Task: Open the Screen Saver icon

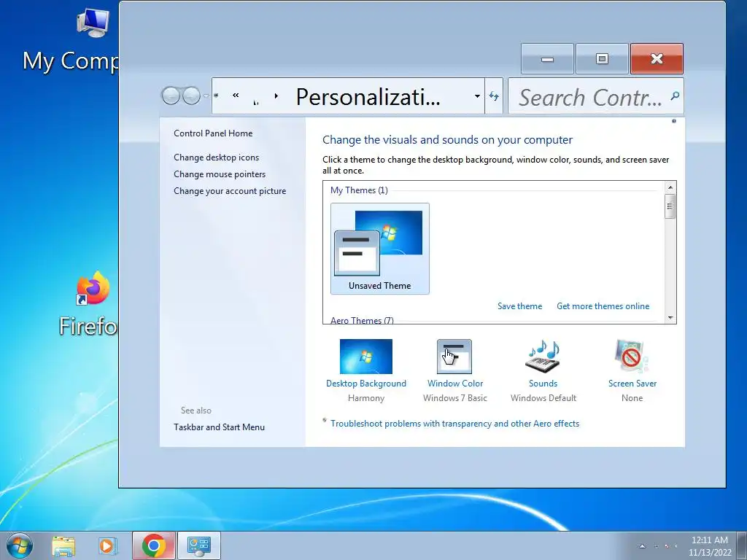Action: (x=632, y=356)
